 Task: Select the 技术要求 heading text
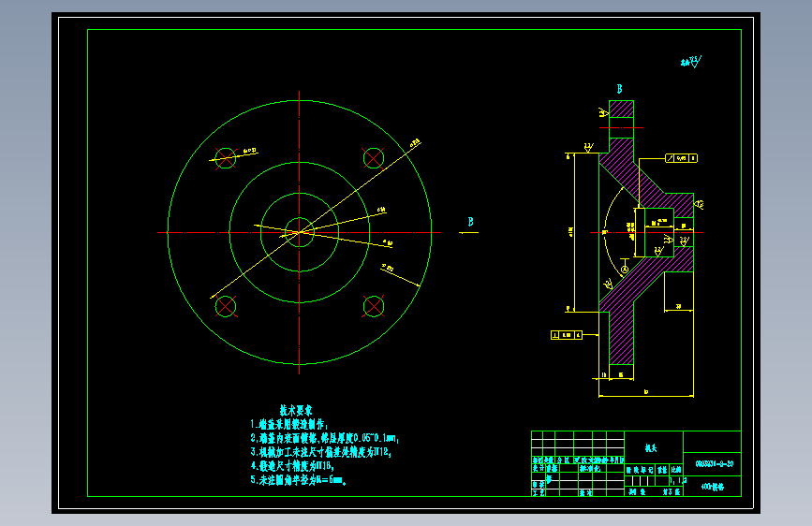pos(296,411)
